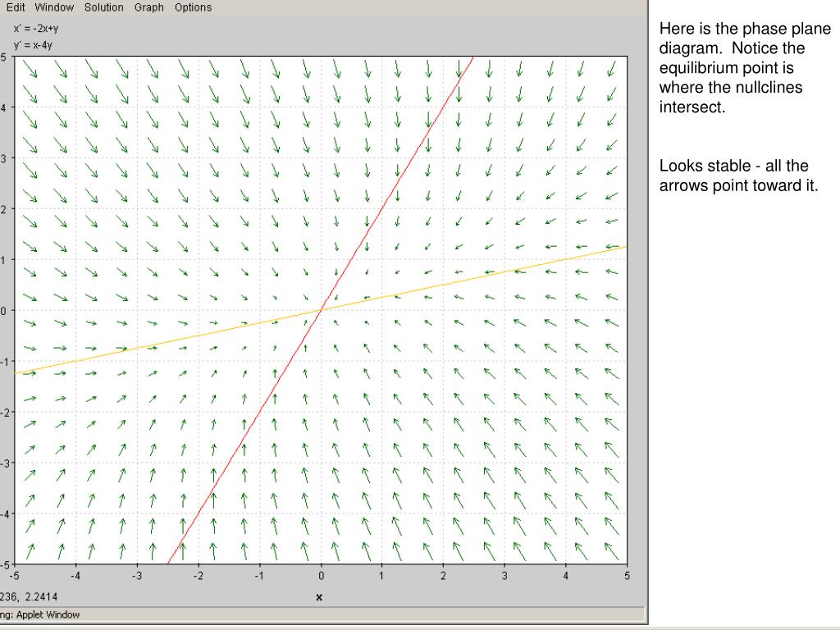Click the x-axis tick label 3
840x630 pixels.
point(504,576)
